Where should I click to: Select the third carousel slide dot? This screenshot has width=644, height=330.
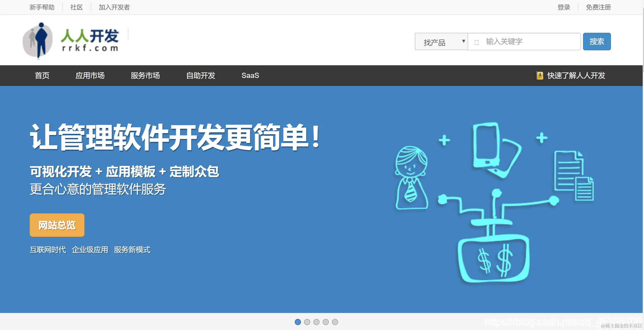point(316,322)
